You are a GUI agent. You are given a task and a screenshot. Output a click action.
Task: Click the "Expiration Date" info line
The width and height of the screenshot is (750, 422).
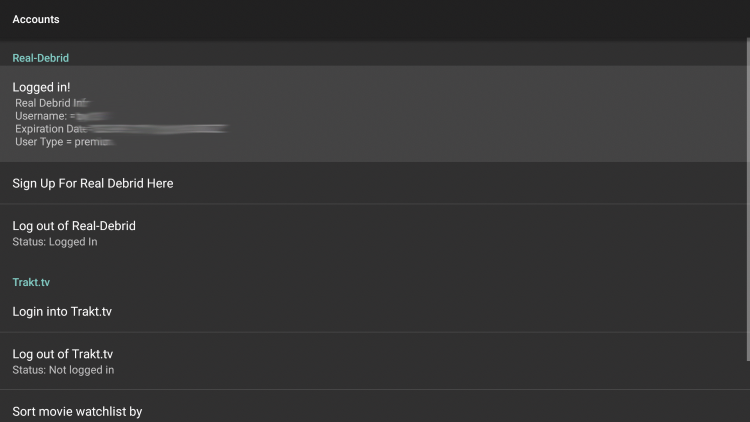(x=121, y=129)
